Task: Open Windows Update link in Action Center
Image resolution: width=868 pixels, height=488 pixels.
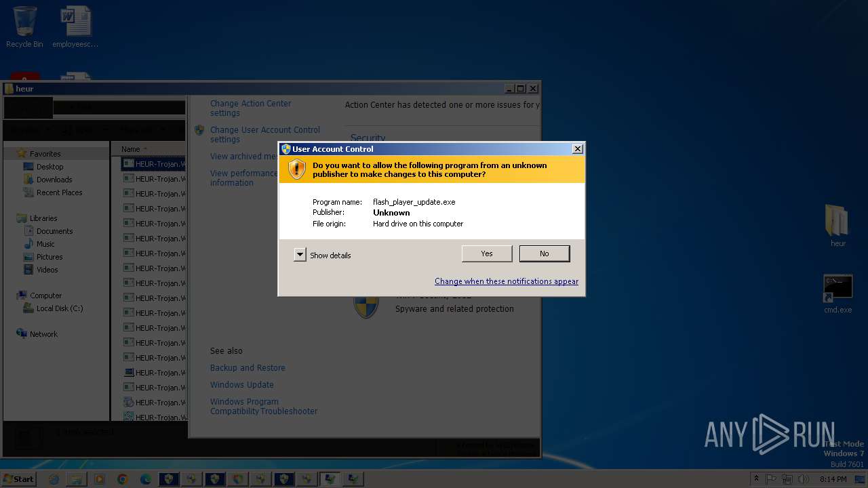Action: pyautogui.click(x=242, y=385)
